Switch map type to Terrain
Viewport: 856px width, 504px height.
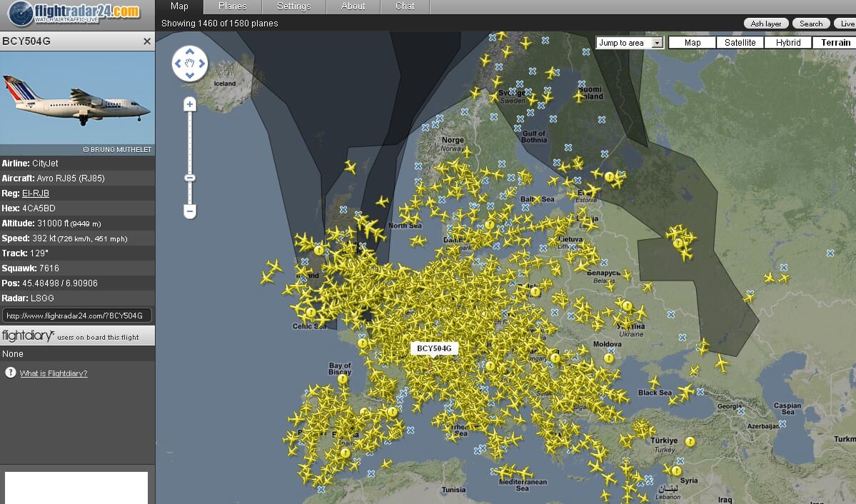(x=835, y=43)
